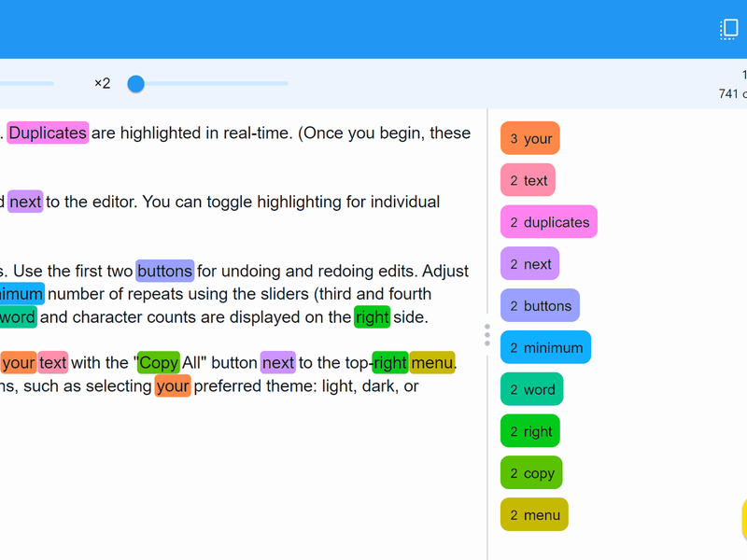This screenshot has width=747, height=560.
Task: Click the zoom slider handle next to ×2
Action: click(135, 83)
